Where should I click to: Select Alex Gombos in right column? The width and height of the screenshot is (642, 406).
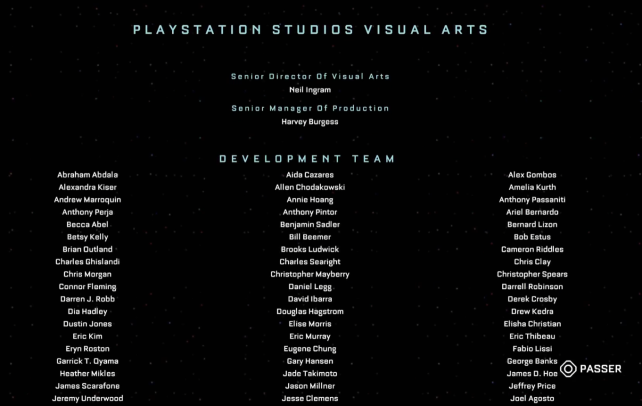[x=532, y=175]
